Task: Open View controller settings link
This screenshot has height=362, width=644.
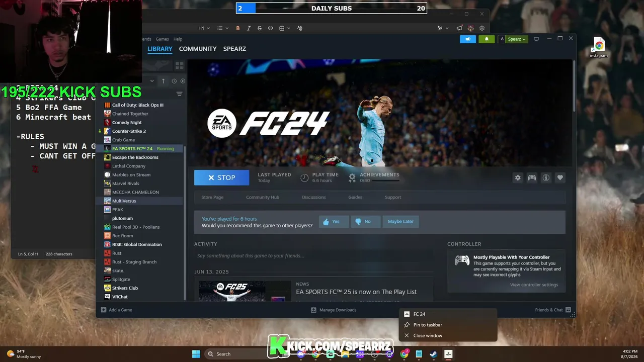Action: click(x=534, y=285)
